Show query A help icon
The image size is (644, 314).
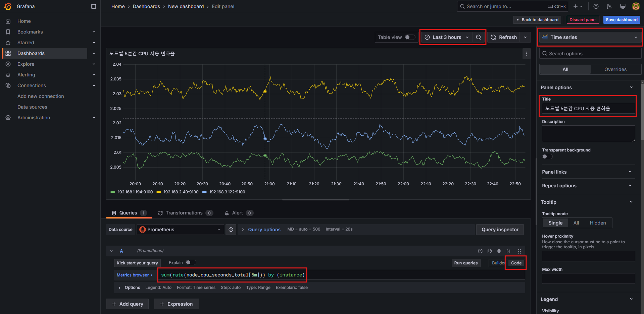coord(480,251)
